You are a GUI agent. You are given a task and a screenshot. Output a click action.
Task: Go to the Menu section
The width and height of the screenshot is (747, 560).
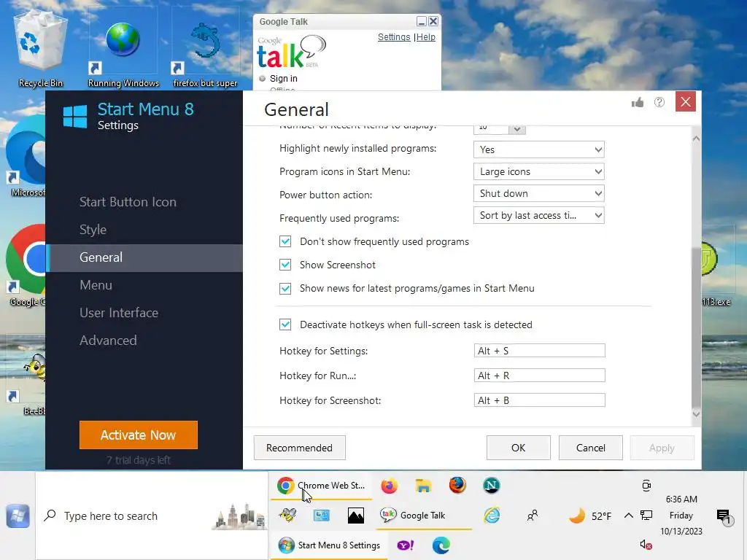(96, 285)
